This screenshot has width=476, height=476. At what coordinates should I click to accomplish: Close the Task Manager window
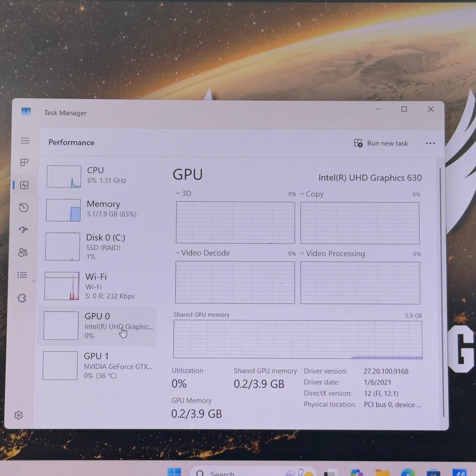tap(431, 109)
